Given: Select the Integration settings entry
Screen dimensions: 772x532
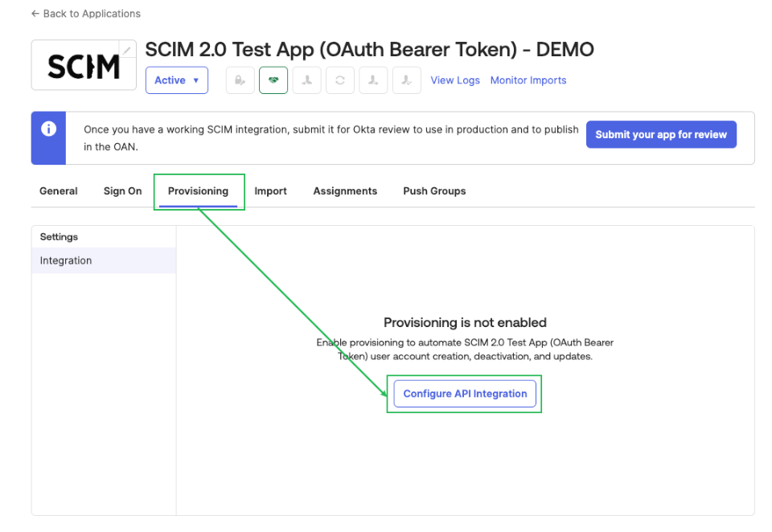Looking at the screenshot, I should pyautogui.click(x=66, y=260).
